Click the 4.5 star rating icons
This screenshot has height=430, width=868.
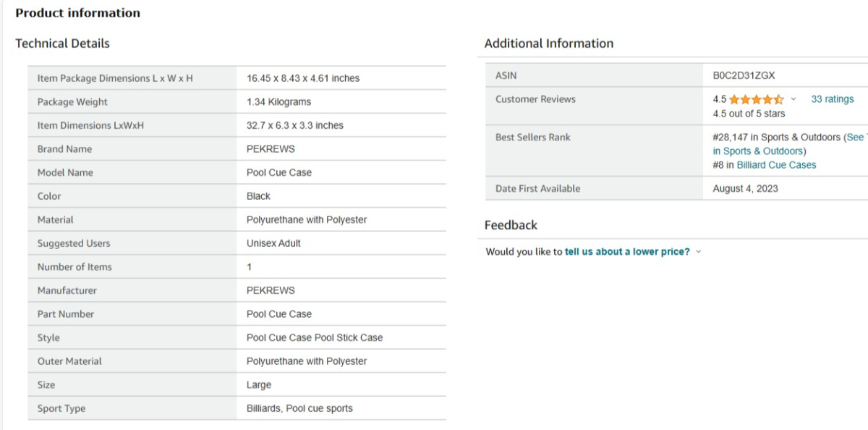tap(756, 99)
